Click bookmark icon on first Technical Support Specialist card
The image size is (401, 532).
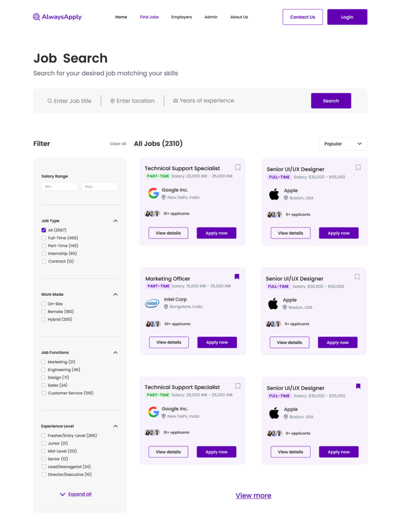[238, 167]
